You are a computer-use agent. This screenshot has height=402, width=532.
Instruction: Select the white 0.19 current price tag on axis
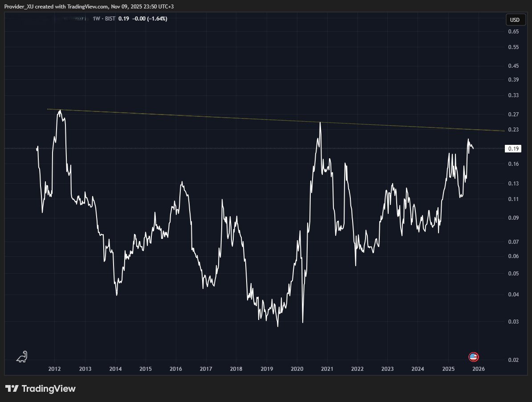click(x=513, y=148)
